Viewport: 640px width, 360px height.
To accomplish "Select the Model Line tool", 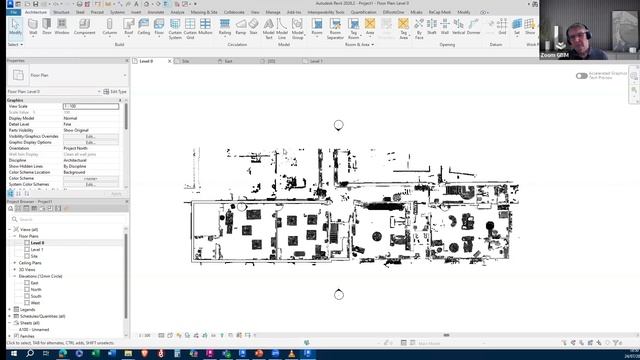I will [282, 29].
